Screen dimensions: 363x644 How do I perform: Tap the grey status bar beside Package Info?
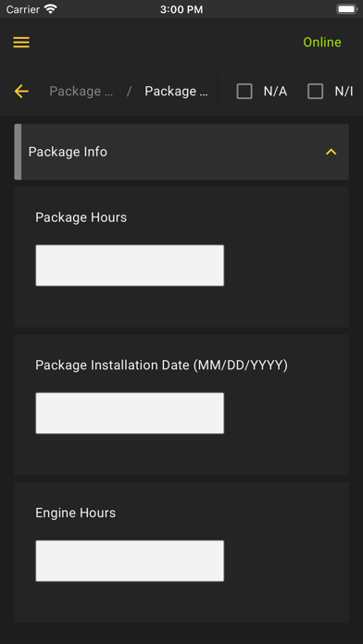pyautogui.click(x=18, y=152)
